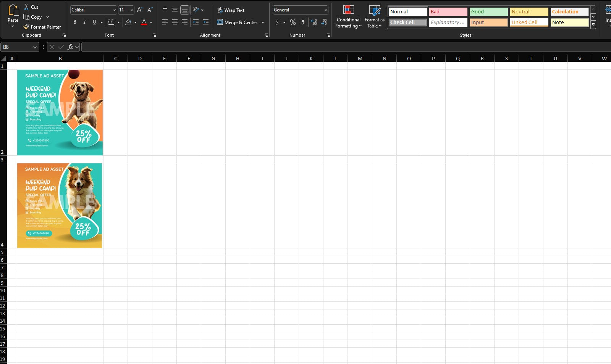
Task: Toggle Bold formatting
Action: [x=75, y=22]
